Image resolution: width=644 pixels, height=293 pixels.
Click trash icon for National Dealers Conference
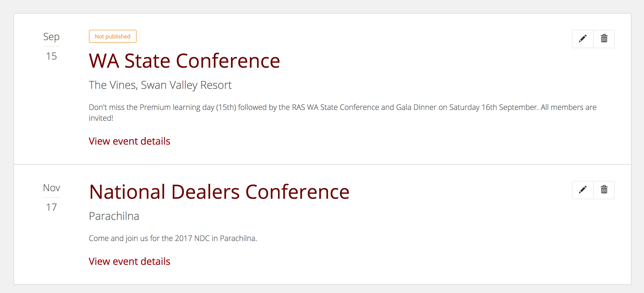[x=604, y=190]
